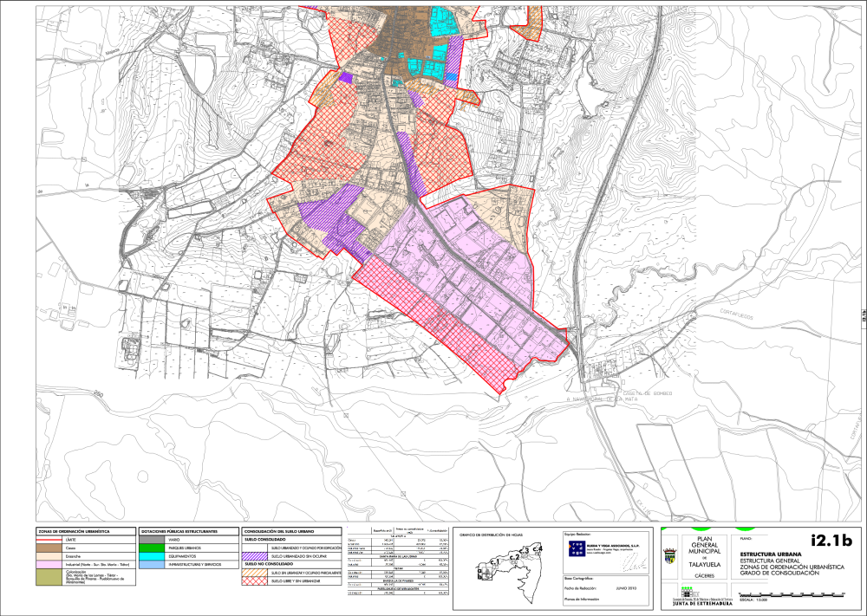867x616 pixels.
Task: Click the CÁCERES text in title block
Action: (x=704, y=575)
